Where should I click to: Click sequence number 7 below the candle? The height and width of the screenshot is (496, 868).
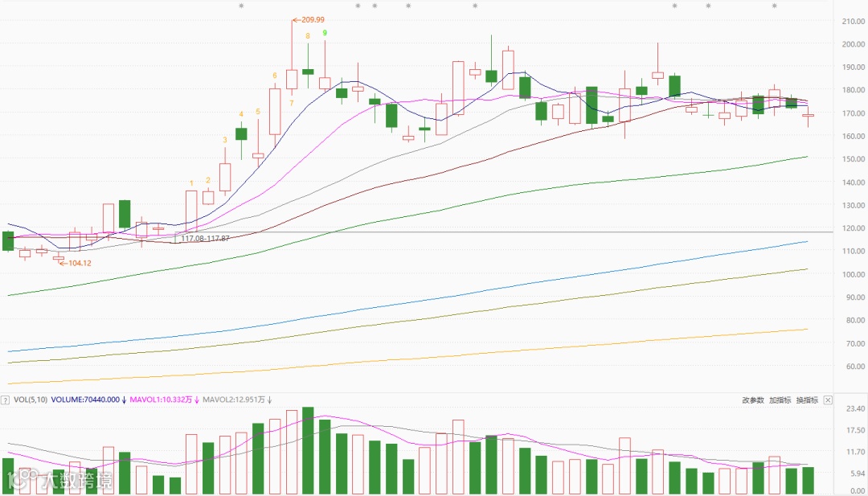coord(291,103)
